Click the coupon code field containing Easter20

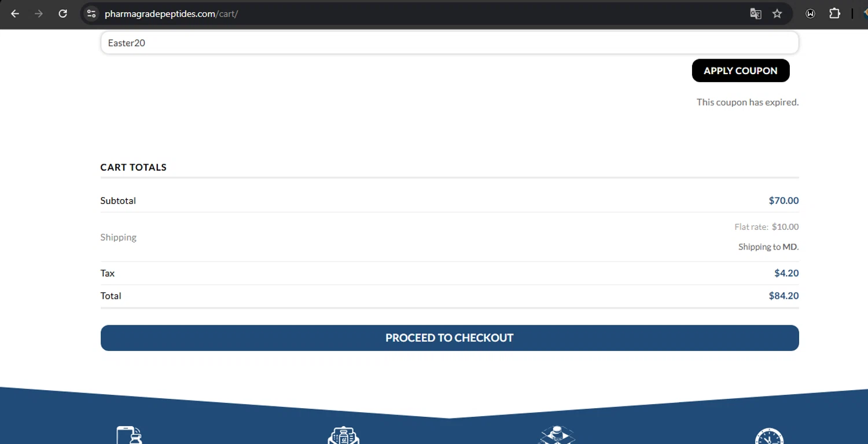click(x=450, y=43)
